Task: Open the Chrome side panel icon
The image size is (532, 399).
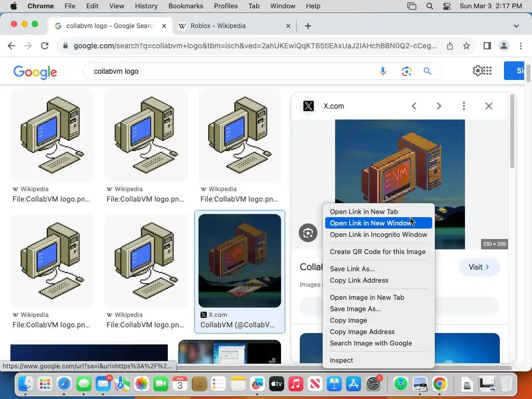Action: (x=487, y=46)
